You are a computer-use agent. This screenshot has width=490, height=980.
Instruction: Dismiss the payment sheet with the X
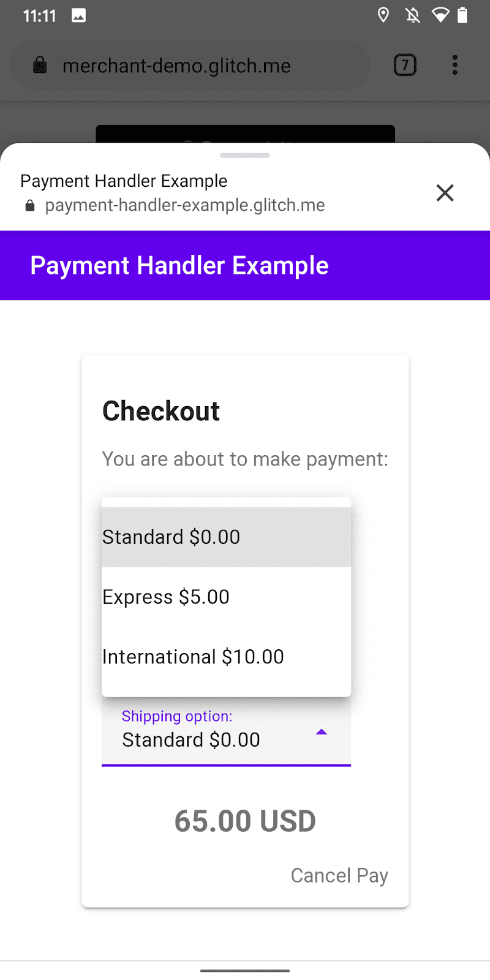click(x=445, y=193)
